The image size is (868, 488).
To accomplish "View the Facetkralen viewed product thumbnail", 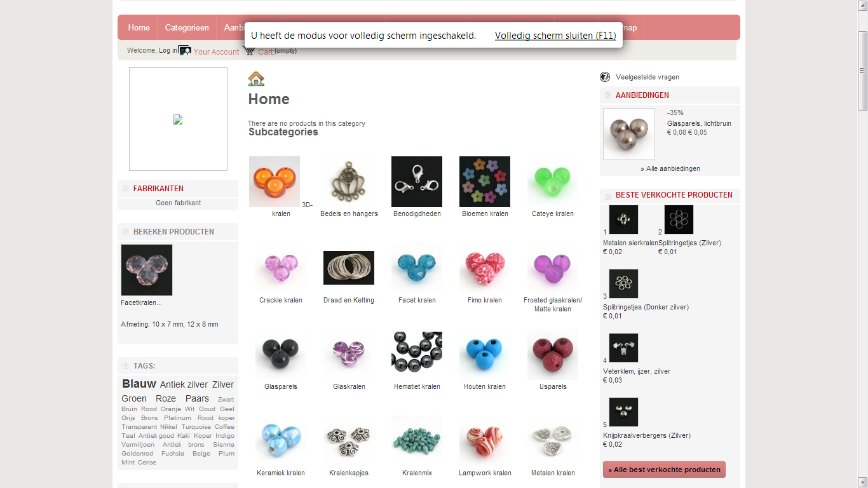I will click(x=147, y=270).
